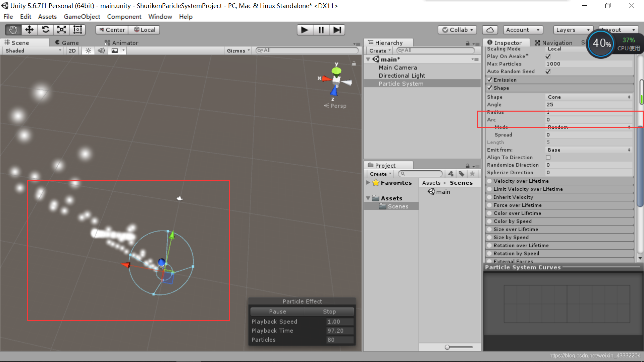Open the Component menu
This screenshot has width=644, height=362.
coord(124,16)
